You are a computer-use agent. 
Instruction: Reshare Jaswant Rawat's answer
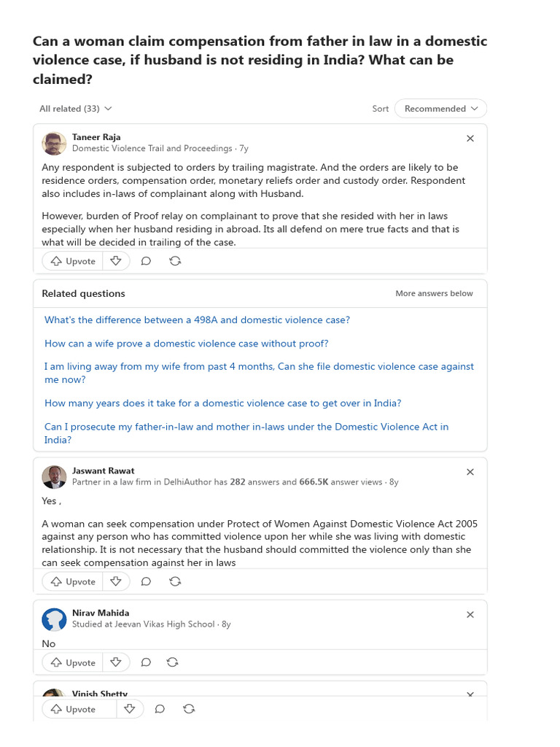(x=175, y=581)
